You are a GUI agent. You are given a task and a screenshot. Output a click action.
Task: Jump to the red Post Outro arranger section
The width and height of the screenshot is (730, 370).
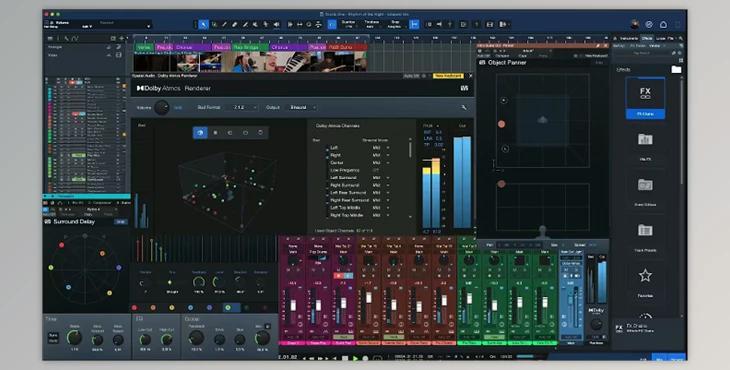coord(347,47)
